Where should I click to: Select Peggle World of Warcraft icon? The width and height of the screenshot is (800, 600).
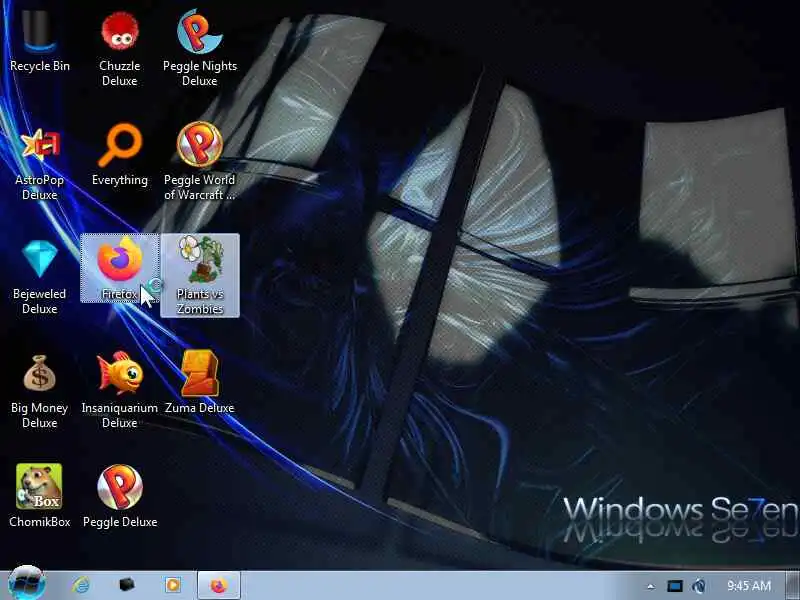coord(199,161)
